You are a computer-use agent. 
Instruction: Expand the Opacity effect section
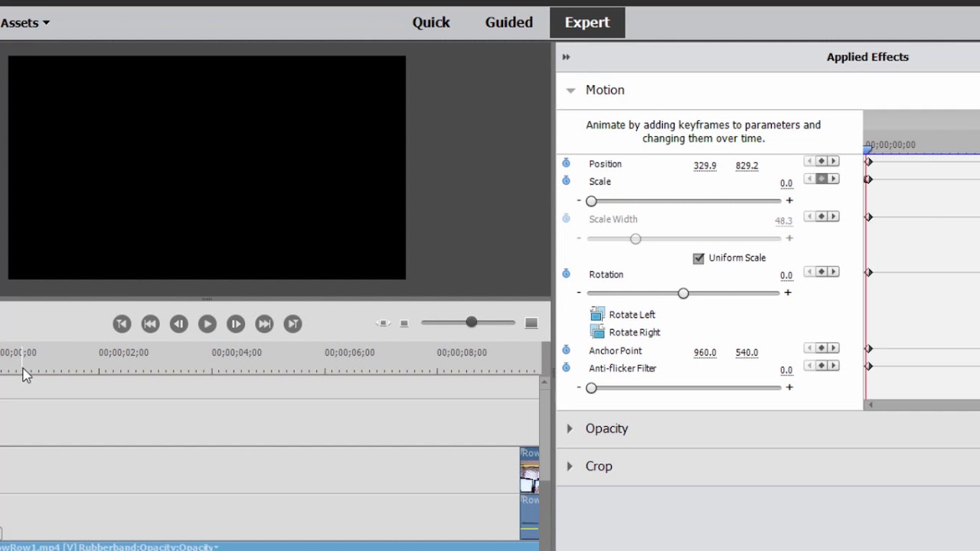pyautogui.click(x=570, y=429)
